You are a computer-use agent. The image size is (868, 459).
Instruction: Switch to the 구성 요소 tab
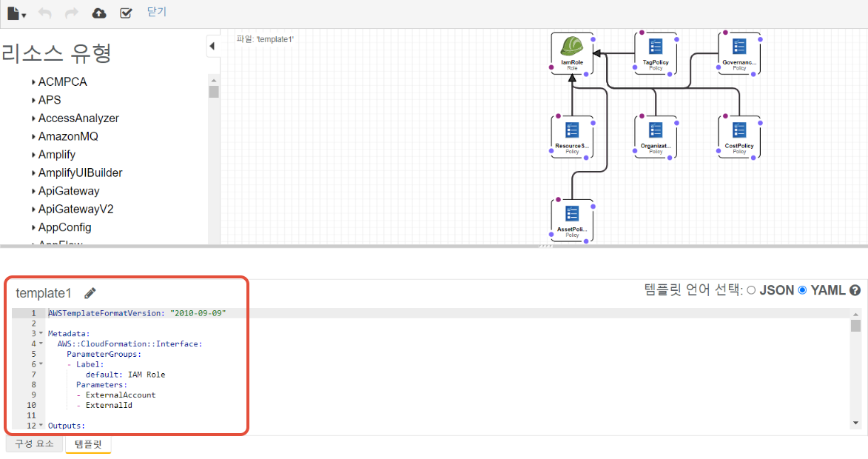coord(35,444)
